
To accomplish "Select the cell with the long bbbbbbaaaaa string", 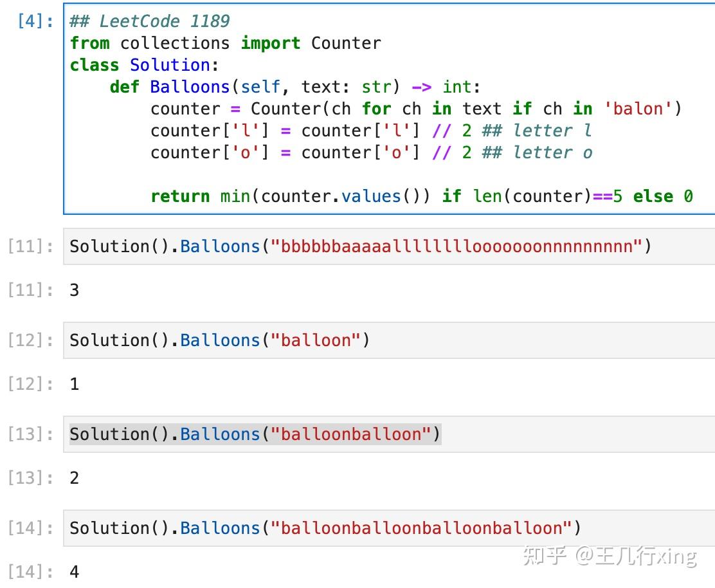I will 360,246.
